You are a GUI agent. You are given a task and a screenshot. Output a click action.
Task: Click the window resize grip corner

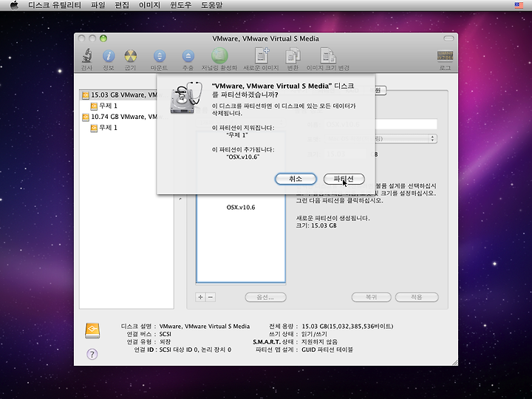(x=454, y=362)
